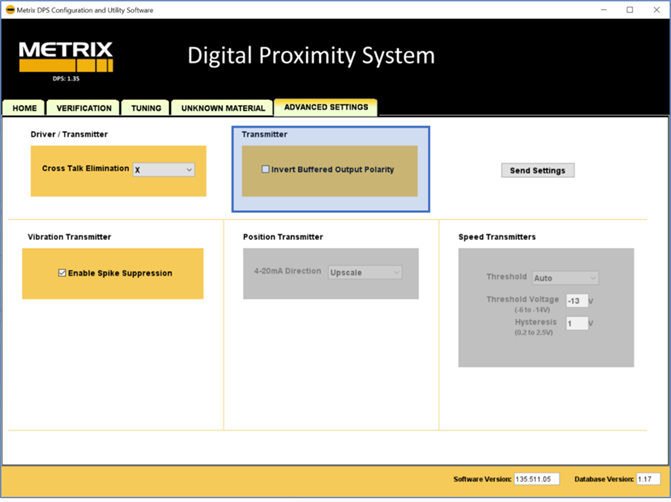Click the Database Version field
671x502 pixels.
click(x=645, y=480)
